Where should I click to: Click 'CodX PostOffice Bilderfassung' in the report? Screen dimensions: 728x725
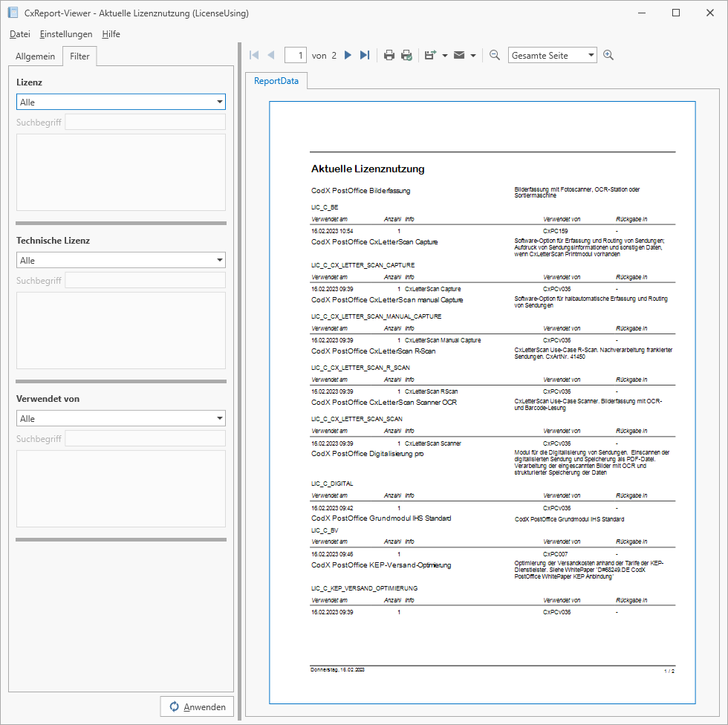(361, 191)
